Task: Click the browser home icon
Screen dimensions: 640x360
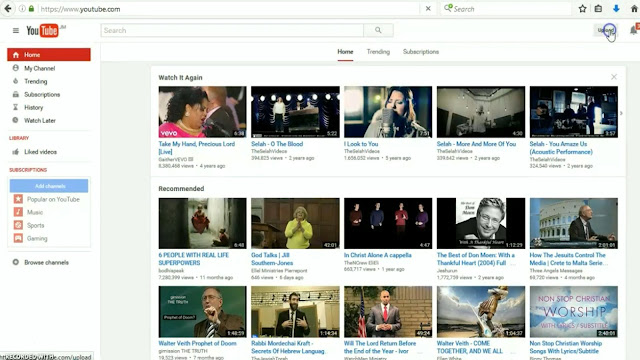Action: (x=634, y=9)
